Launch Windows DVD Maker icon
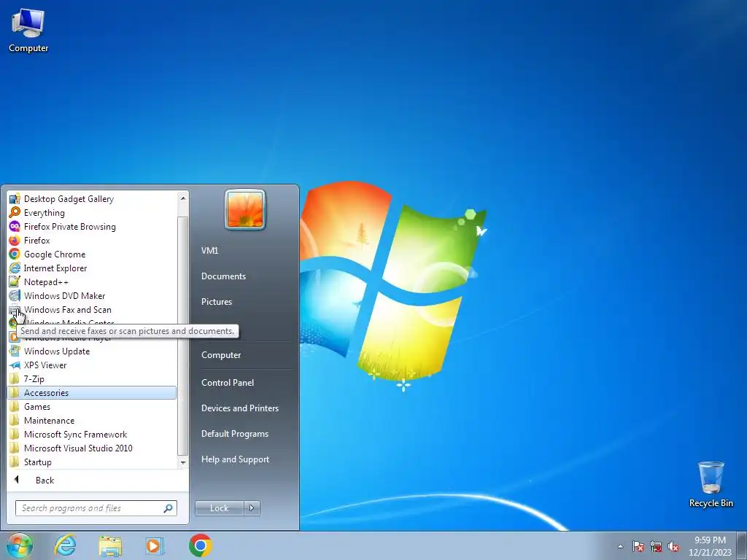747x560 pixels. click(x=15, y=296)
